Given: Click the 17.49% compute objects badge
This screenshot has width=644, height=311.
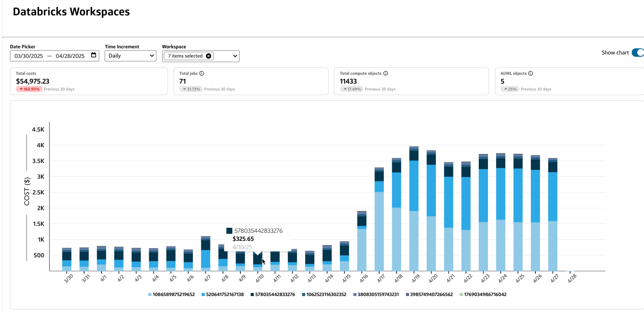Looking at the screenshot, I should (352, 89).
